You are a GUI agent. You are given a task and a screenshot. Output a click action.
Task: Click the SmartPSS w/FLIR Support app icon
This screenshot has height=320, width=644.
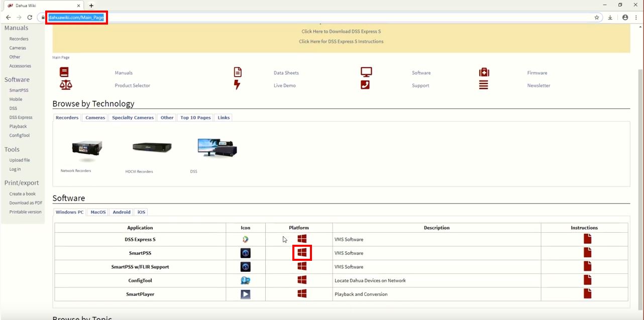tap(245, 267)
